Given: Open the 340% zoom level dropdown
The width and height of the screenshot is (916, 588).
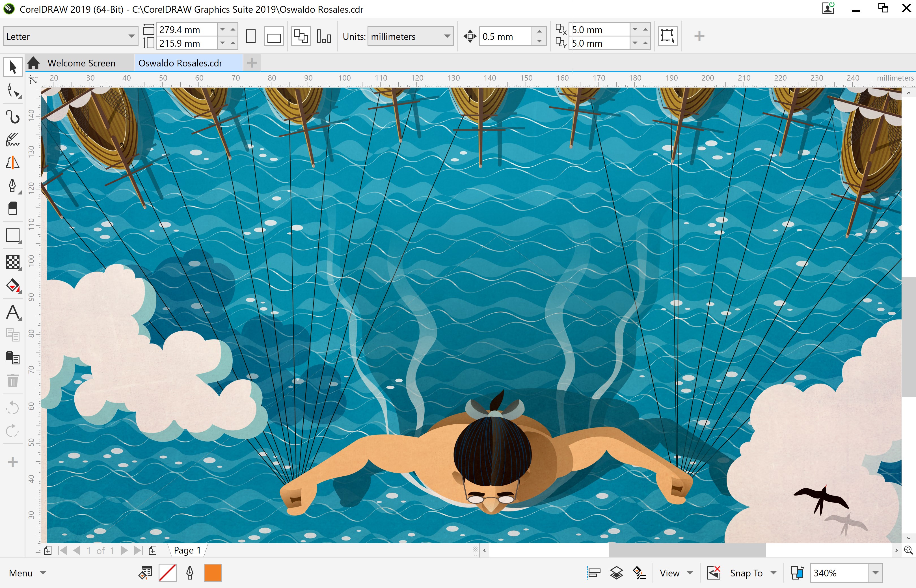Looking at the screenshot, I should click(x=875, y=573).
